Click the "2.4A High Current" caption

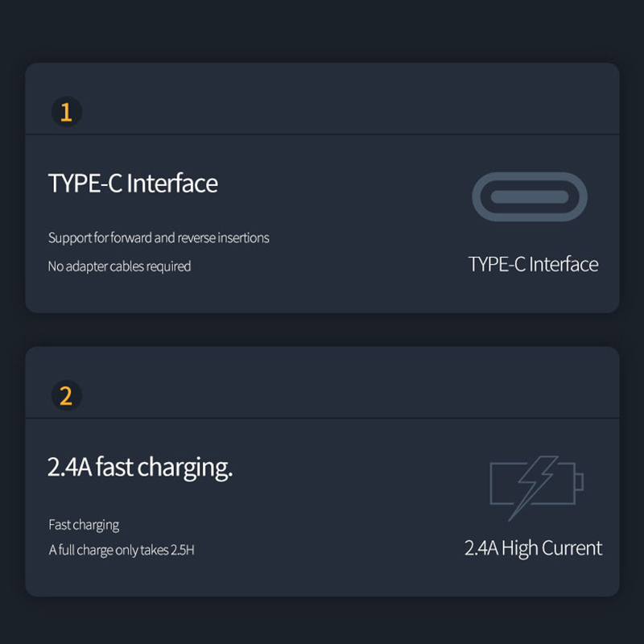(x=533, y=548)
